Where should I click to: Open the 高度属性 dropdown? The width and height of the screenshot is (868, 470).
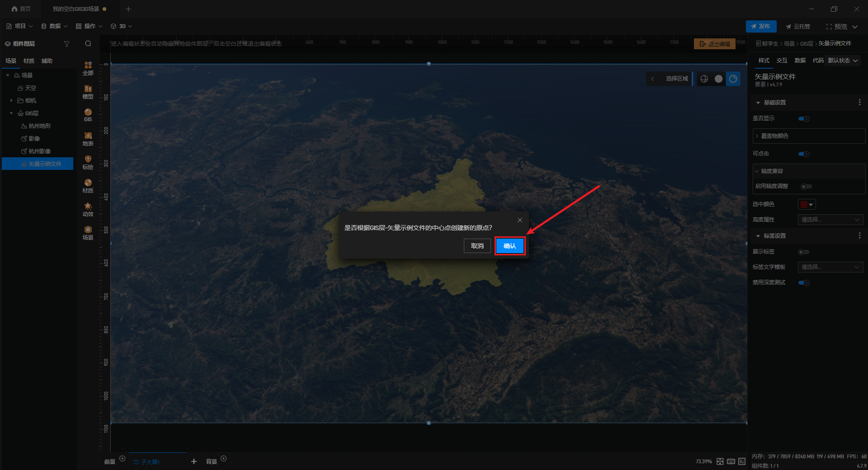[830, 220]
